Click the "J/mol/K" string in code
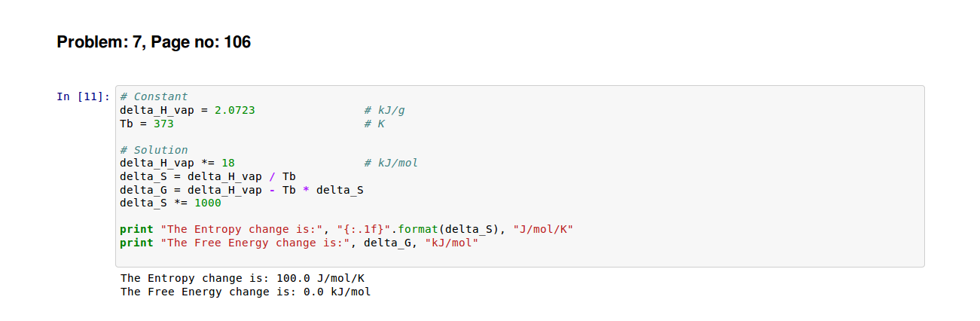Viewport: 980px width, 321px height. click(543, 229)
